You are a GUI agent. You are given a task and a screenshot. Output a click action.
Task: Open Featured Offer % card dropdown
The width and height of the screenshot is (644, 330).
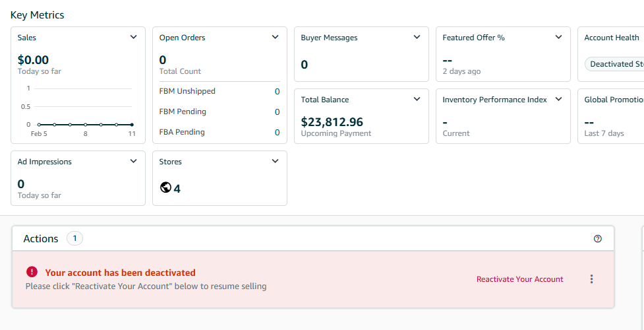coord(558,38)
